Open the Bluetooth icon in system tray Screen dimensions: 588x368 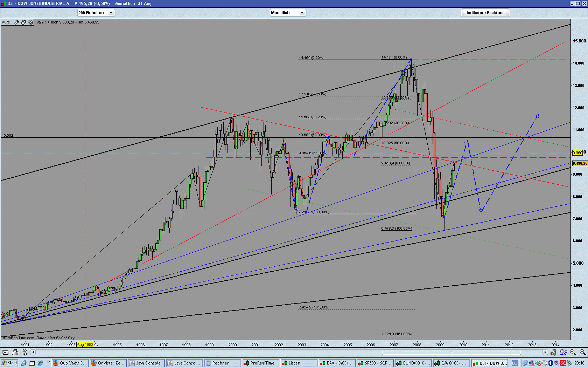[551, 363]
